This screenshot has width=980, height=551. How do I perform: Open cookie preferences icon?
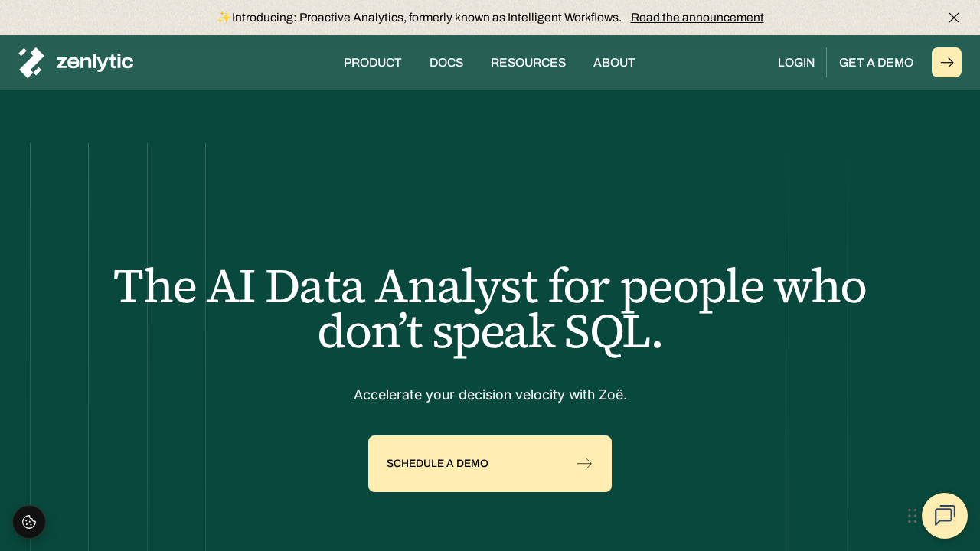[x=29, y=522]
